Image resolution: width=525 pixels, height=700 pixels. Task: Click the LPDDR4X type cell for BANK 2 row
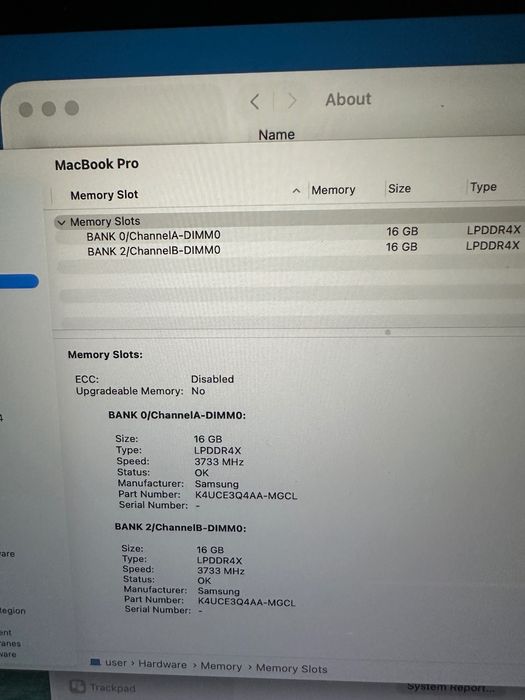coord(493,246)
